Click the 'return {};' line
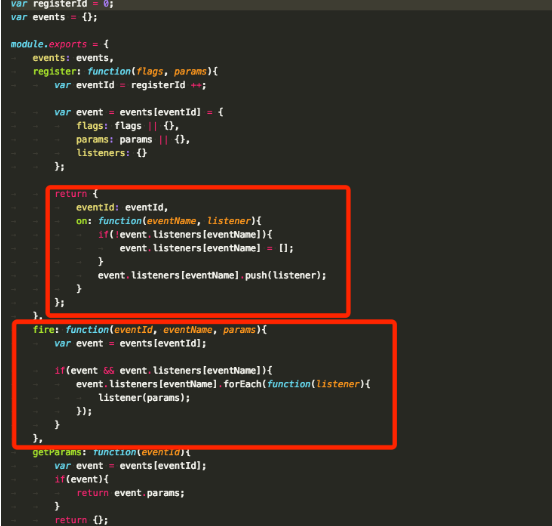 [81, 520]
